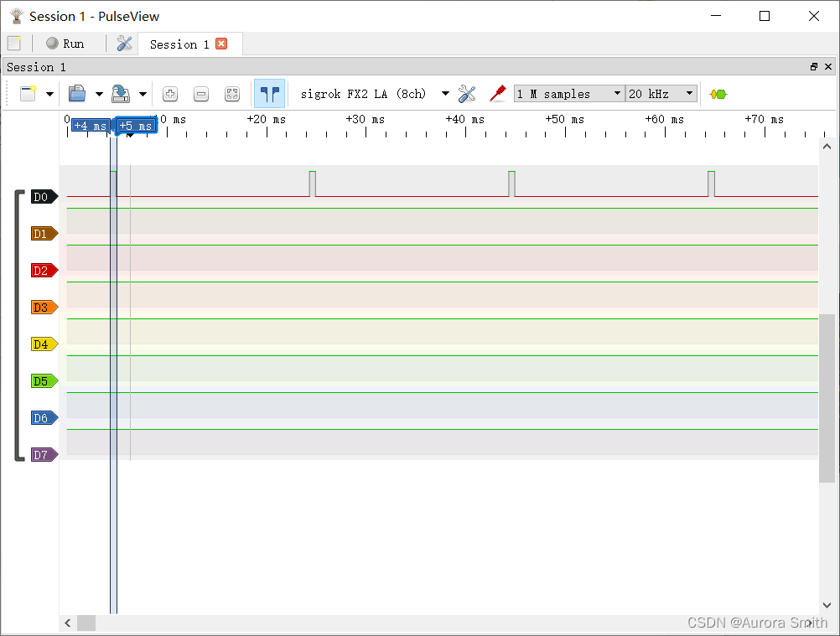840x636 pixels.
Task: Start capture with the Run button
Action: [65, 44]
